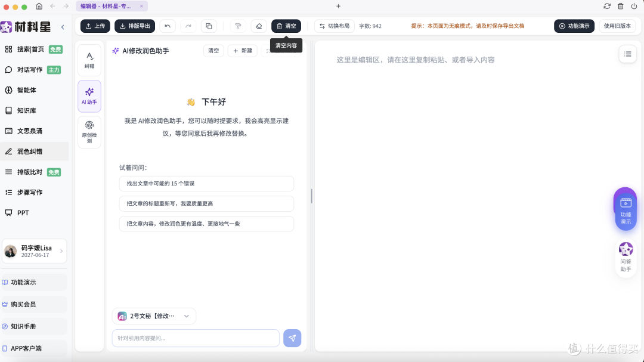The width and height of the screenshot is (644, 362).
Task: Select suggestion 找出文章中可能的 15 个错误
Action: [x=206, y=184]
